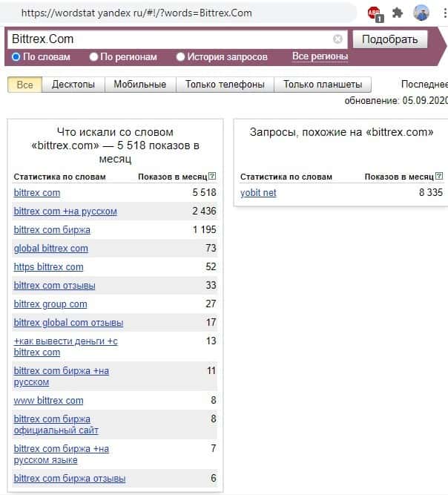448x495 pixels.
Task: Open help icon in left table header
Action: click(x=212, y=176)
